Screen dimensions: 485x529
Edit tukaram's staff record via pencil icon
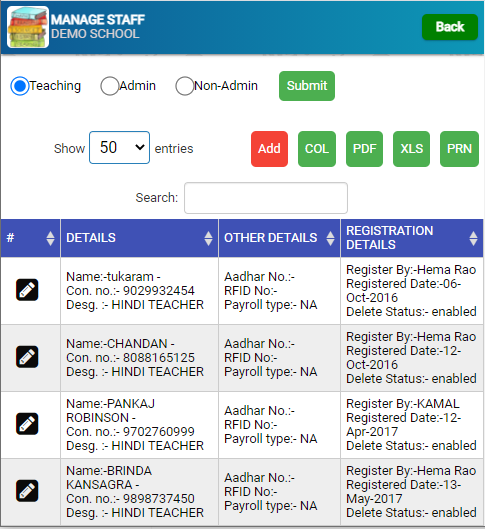tap(27, 290)
